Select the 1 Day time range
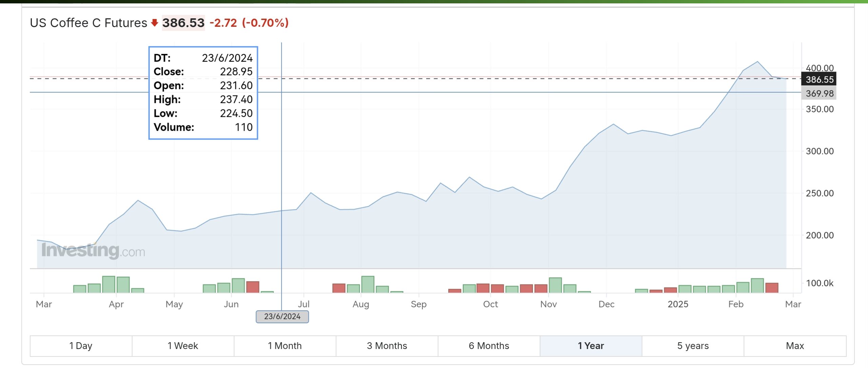This screenshot has height=368, width=868. [x=81, y=346]
